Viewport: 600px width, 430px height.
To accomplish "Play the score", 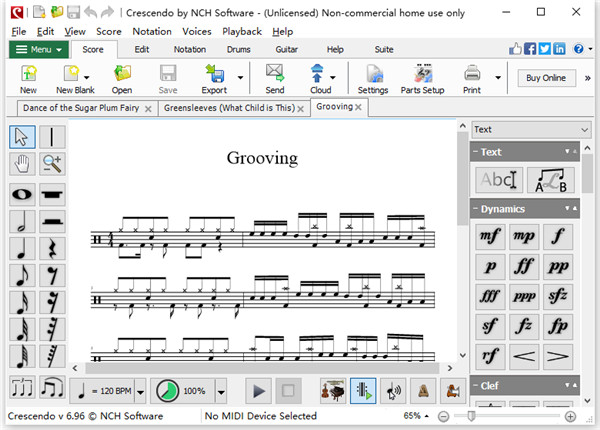I will coord(259,391).
